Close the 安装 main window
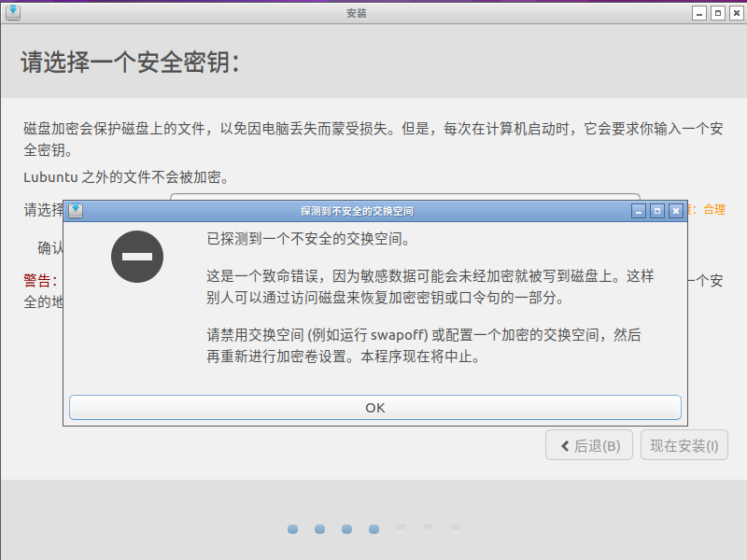This screenshot has width=747, height=560. pos(736,13)
